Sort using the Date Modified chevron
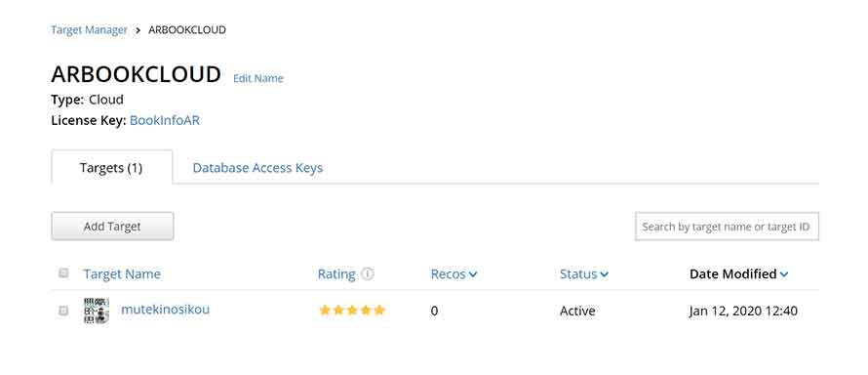The image size is (868, 375). 784,274
